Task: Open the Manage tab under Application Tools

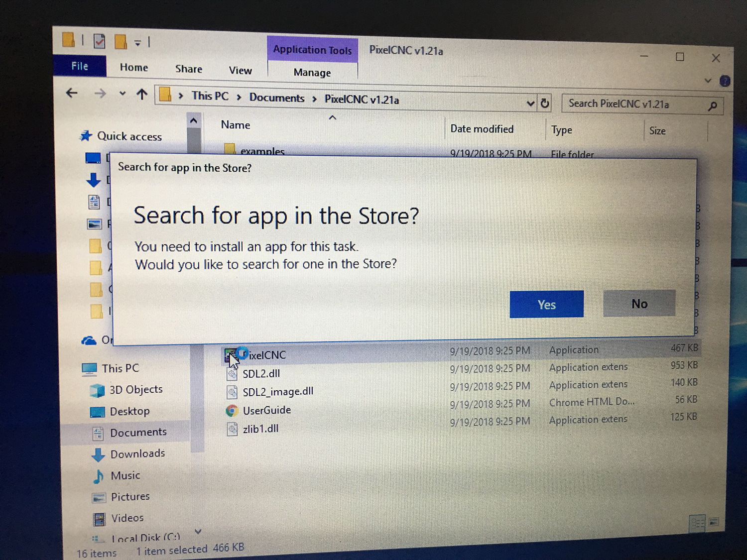Action: pos(312,72)
